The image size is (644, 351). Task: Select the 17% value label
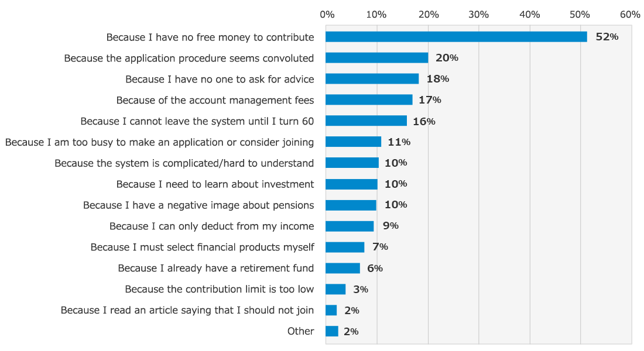[430, 100]
